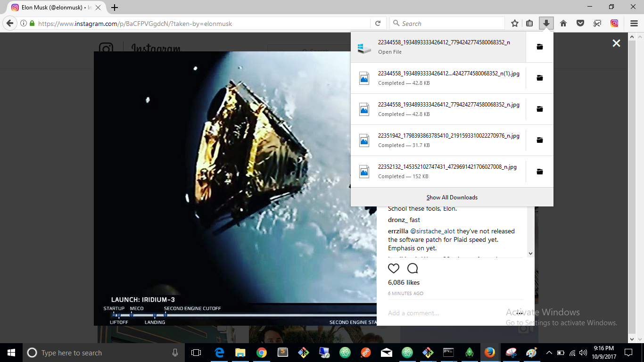Open the Firefox hamburger menu

coord(634,23)
